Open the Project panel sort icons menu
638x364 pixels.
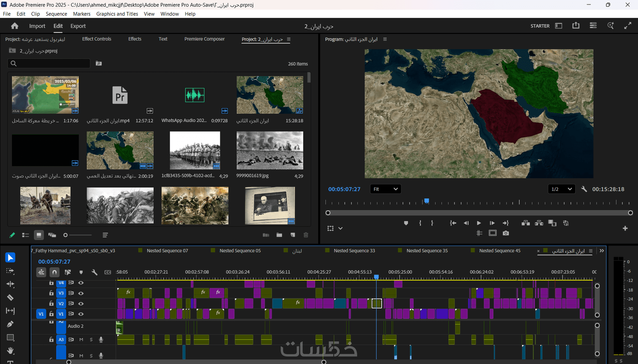105,235
